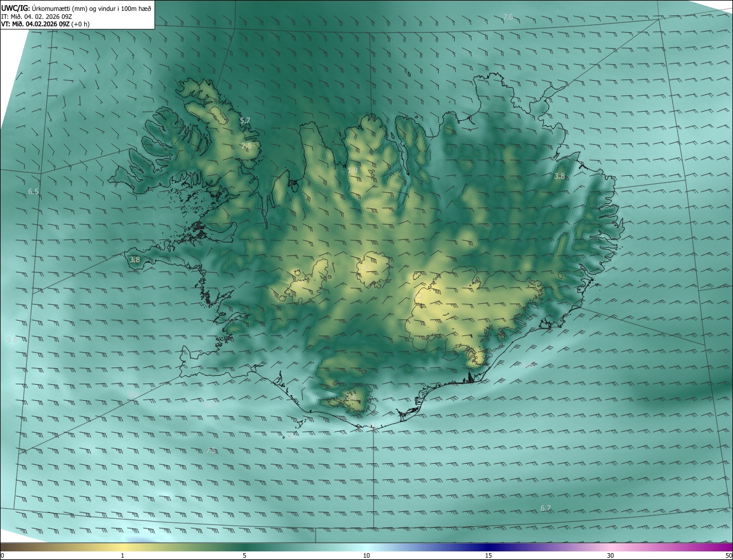The width and height of the screenshot is (733, 560).
Task: Click the '0' tick label on the colour scale
Action: 2,555
